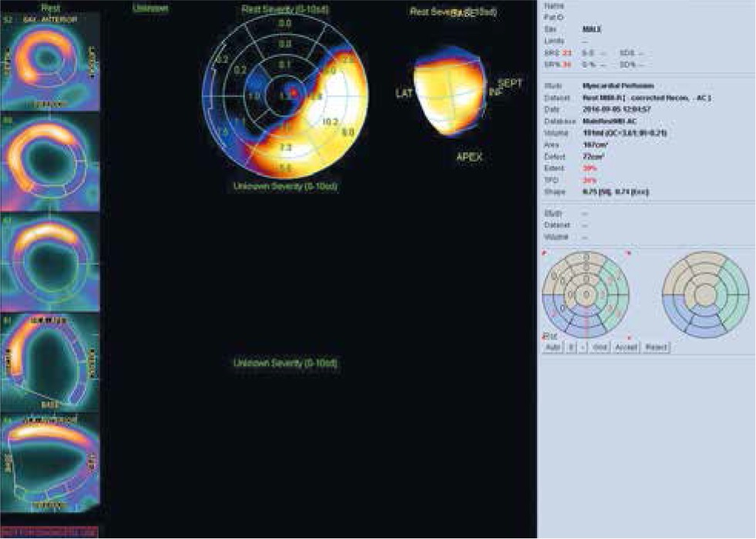Click the right empty 17-segment diagram
756x539 pixels.
pos(705,294)
